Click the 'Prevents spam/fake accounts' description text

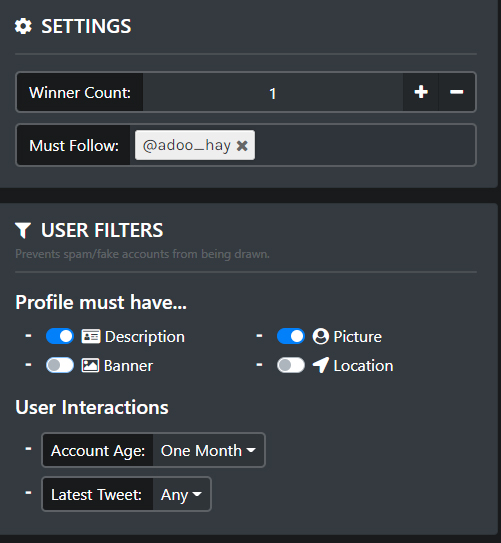tap(142, 254)
